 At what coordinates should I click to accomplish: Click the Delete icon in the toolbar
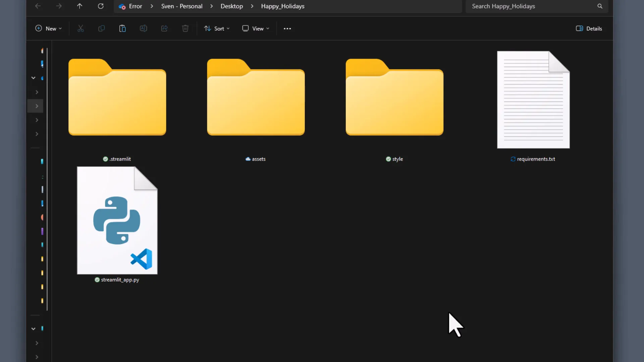click(185, 28)
